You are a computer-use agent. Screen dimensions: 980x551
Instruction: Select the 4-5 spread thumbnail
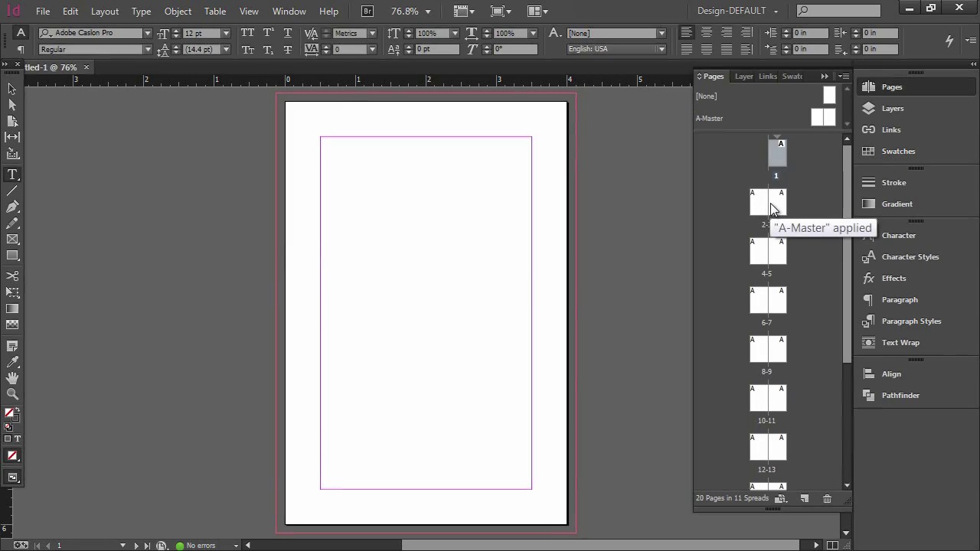[767, 251]
